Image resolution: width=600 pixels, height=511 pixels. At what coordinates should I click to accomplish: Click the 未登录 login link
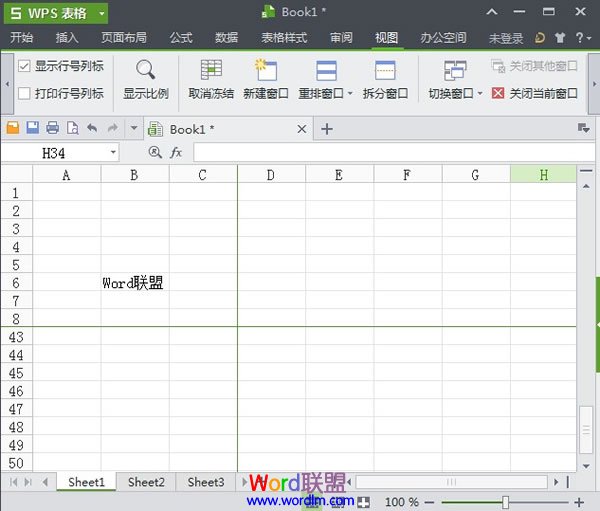[505, 38]
